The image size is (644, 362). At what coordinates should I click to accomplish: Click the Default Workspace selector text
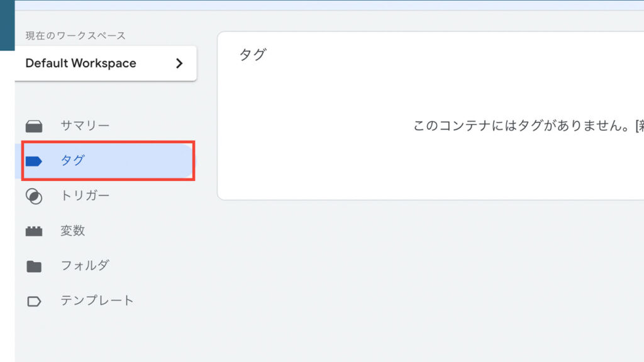(x=80, y=63)
